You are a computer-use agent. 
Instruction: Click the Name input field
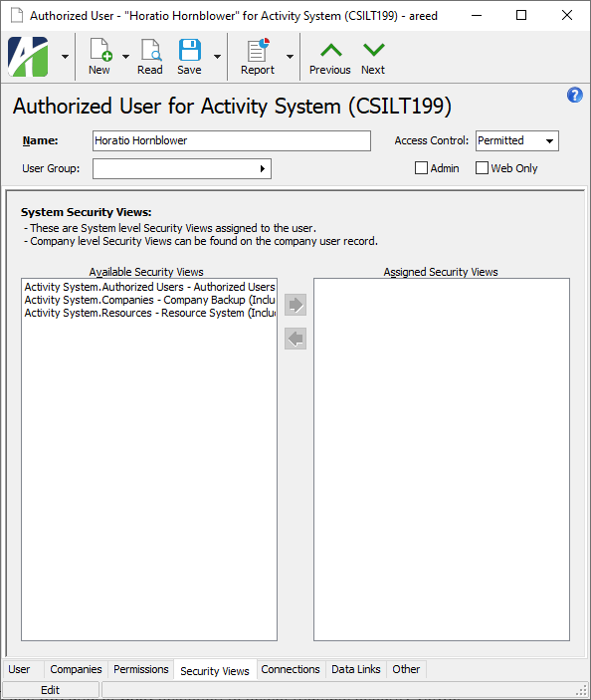click(x=232, y=140)
